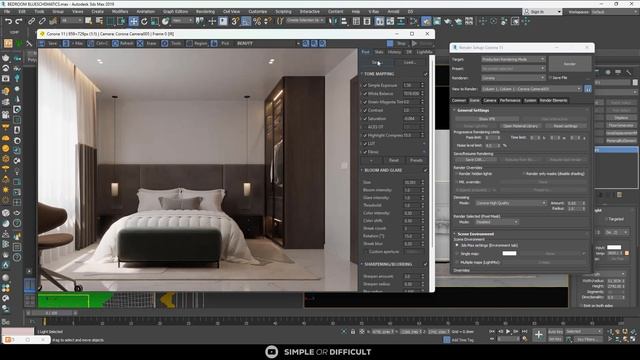
Task: Click the white Single map color swatch
Action: [509, 253]
